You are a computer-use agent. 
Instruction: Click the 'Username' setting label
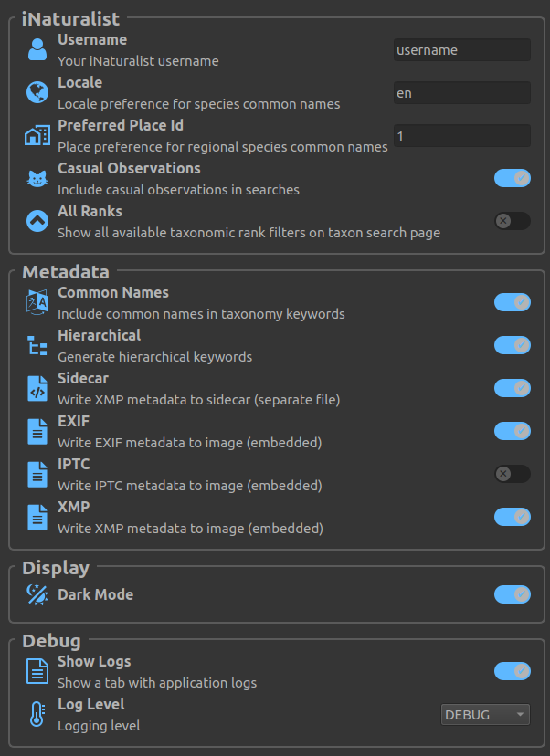(x=92, y=39)
